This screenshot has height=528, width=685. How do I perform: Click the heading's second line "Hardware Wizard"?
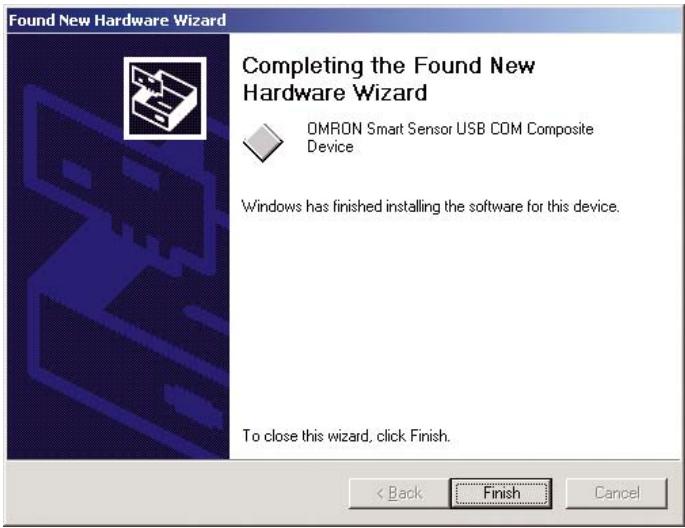335,93
